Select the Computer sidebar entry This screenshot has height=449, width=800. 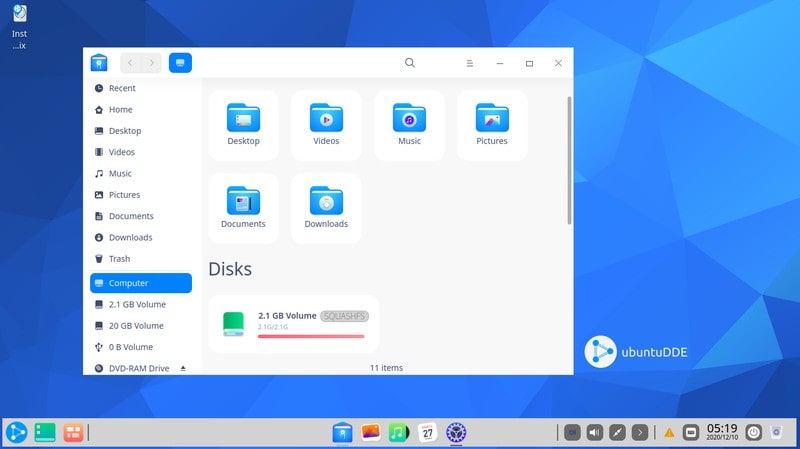point(141,283)
